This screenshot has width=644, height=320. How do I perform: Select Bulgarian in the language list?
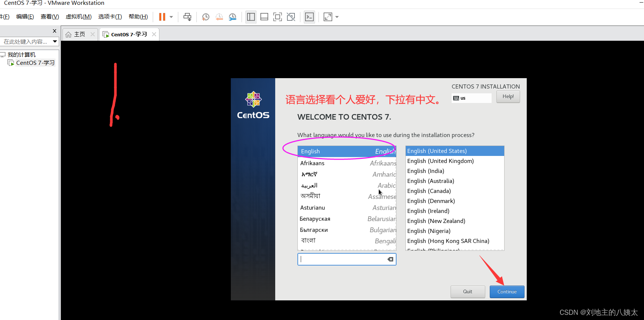347,230
